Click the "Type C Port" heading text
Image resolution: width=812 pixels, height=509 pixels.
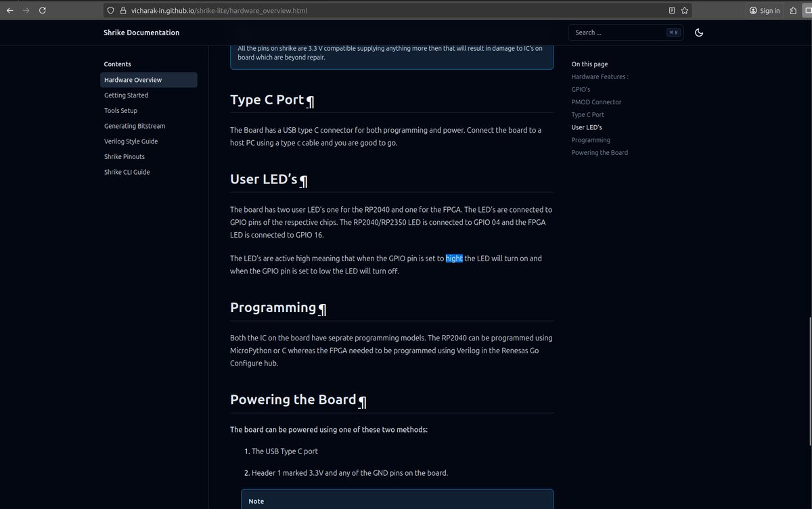tap(267, 99)
